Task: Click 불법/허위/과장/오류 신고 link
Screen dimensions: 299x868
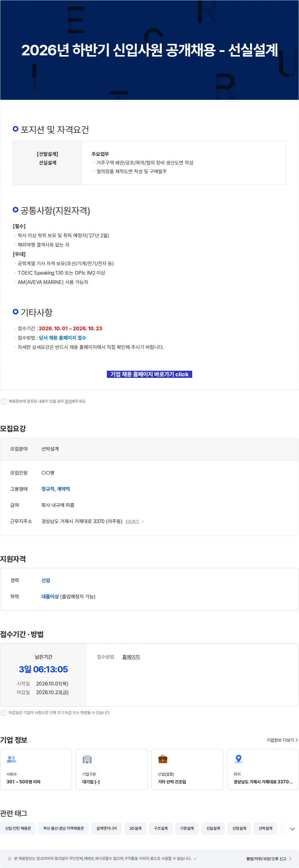Action: click(266, 859)
